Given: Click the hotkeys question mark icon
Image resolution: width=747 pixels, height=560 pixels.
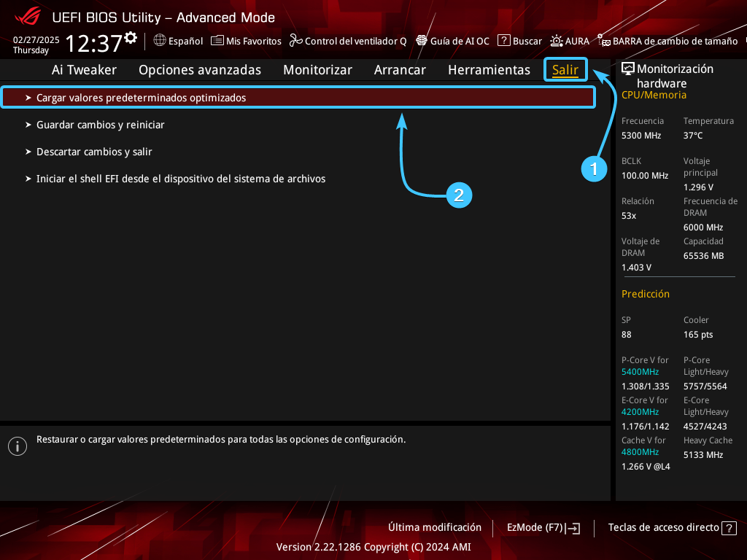Looking at the screenshot, I should [x=729, y=528].
